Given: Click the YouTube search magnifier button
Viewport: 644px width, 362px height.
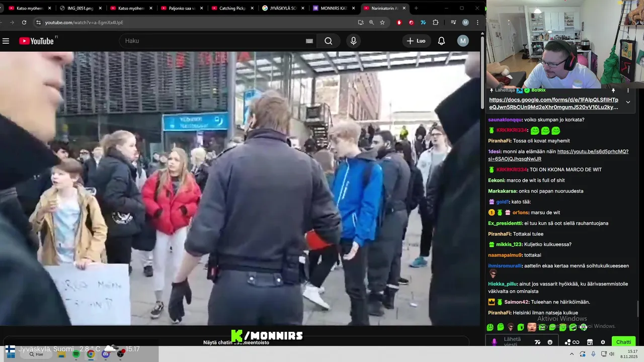Looking at the screenshot, I should click(x=328, y=41).
